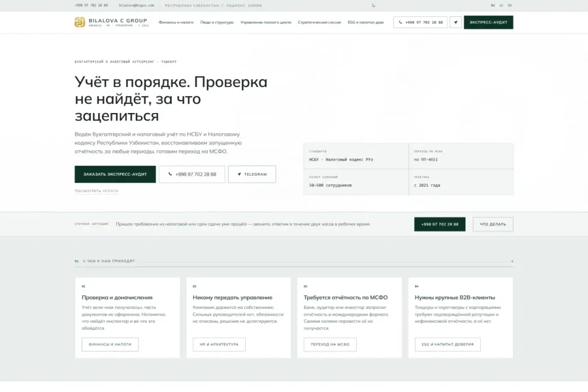The image size is (588, 392).
Task: Open the «Финансы и налоги» card button
Action: 110,344
